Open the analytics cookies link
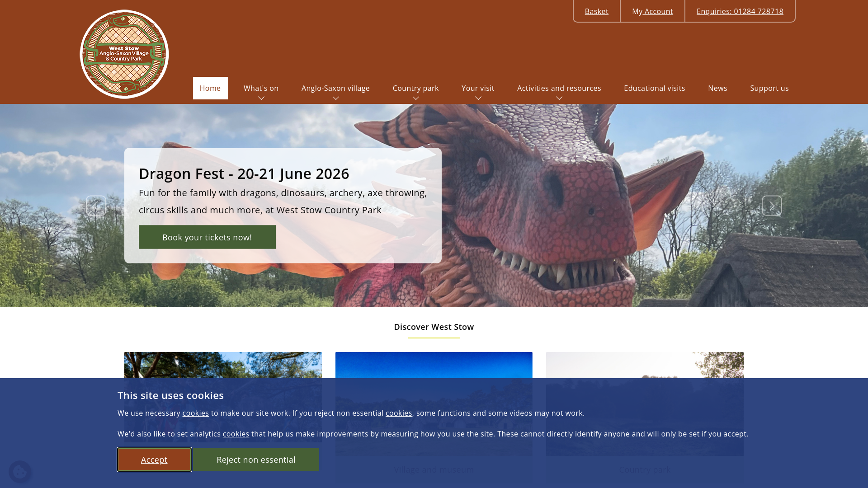Image resolution: width=868 pixels, height=488 pixels. click(236, 434)
